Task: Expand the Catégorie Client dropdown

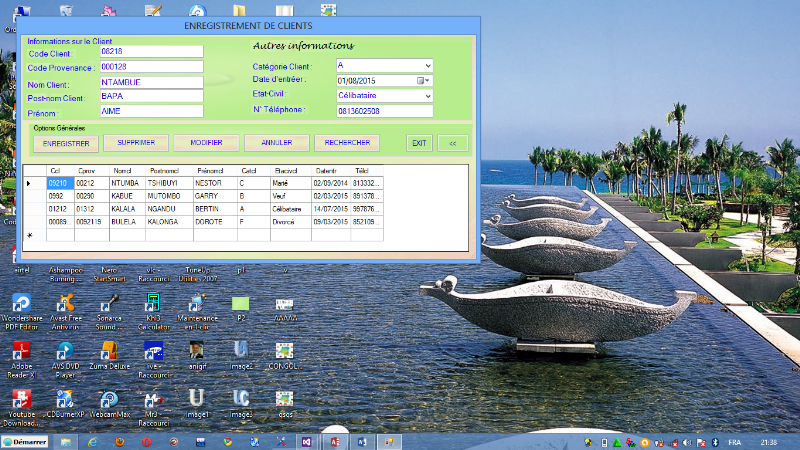Action: [427, 65]
